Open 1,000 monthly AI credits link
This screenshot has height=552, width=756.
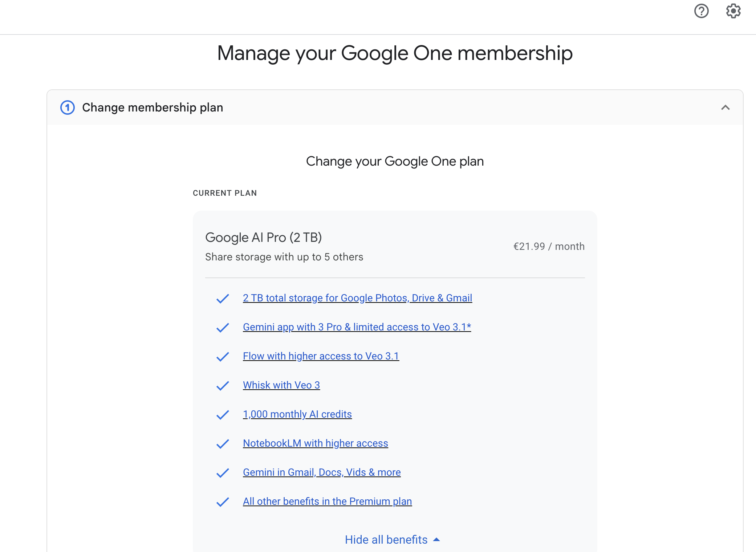pyautogui.click(x=297, y=414)
